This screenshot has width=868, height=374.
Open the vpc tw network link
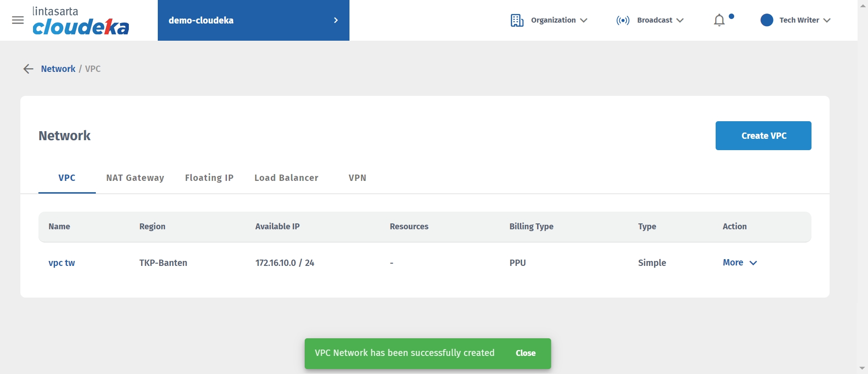point(62,263)
